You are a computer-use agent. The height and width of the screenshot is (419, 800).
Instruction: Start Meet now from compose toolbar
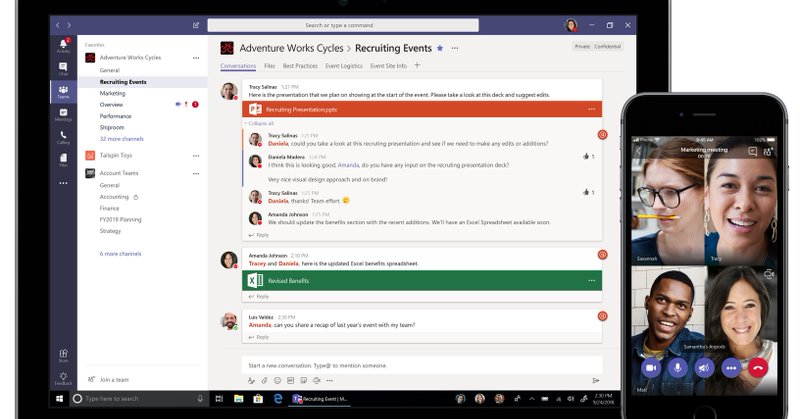(317, 380)
